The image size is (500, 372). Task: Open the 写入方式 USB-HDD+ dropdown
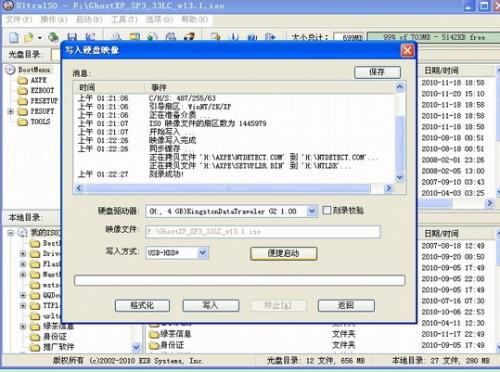[x=203, y=253]
